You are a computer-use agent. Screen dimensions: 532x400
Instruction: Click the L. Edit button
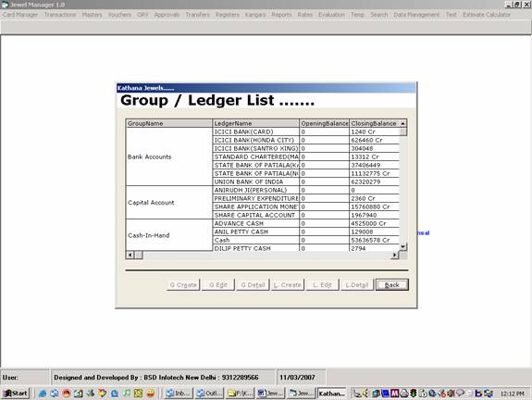(322, 285)
